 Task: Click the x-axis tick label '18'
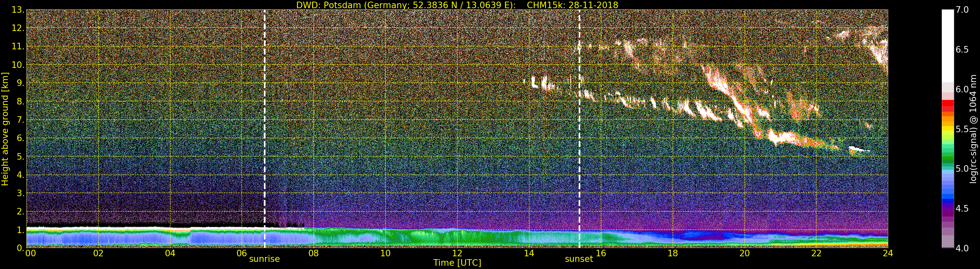pos(673,253)
